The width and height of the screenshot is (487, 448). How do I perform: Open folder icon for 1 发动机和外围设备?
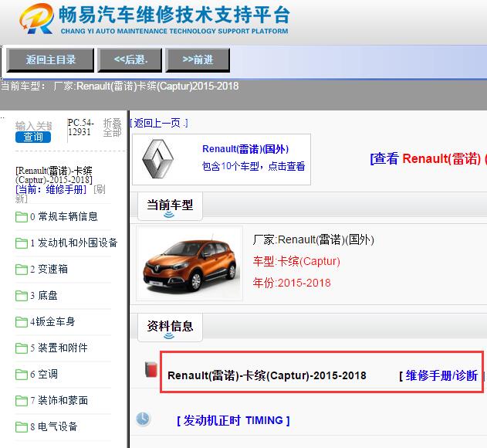[x=22, y=243]
